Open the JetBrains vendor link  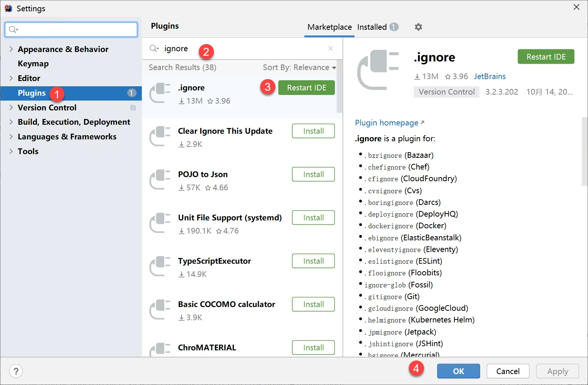tap(490, 76)
